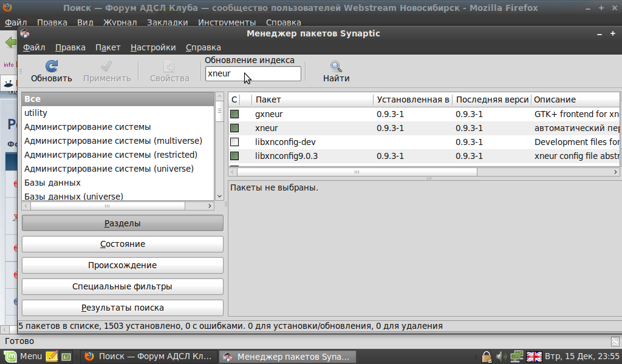The height and width of the screenshot is (364, 622).
Task: Sort by the Описание column header
Action: (575, 99)
